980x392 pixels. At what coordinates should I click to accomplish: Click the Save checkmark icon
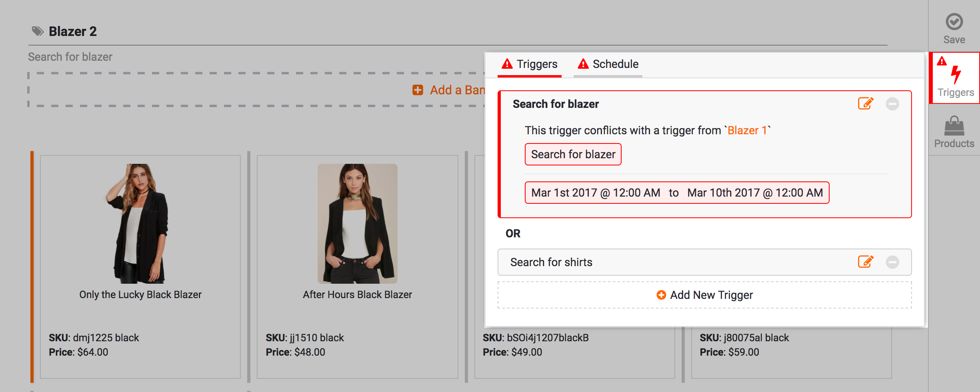954,22
